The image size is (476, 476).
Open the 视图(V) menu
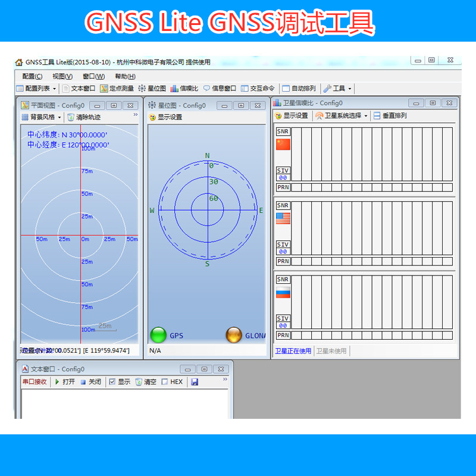(x=62, y=76)
